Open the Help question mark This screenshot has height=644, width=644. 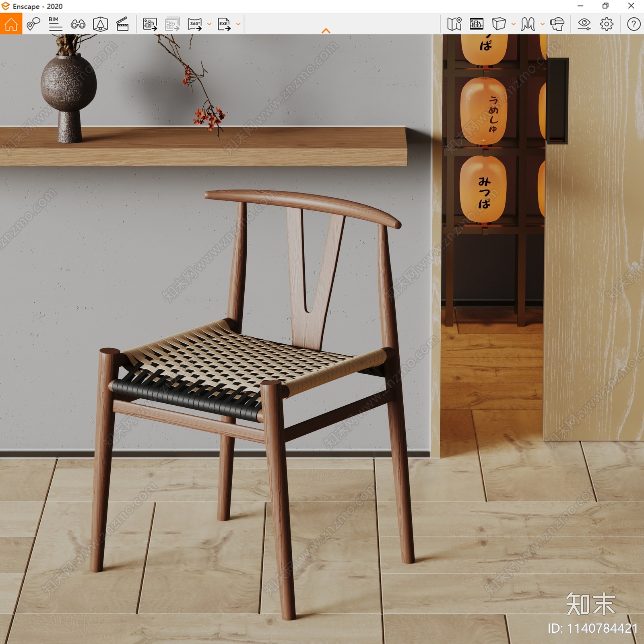pos(634,24)
